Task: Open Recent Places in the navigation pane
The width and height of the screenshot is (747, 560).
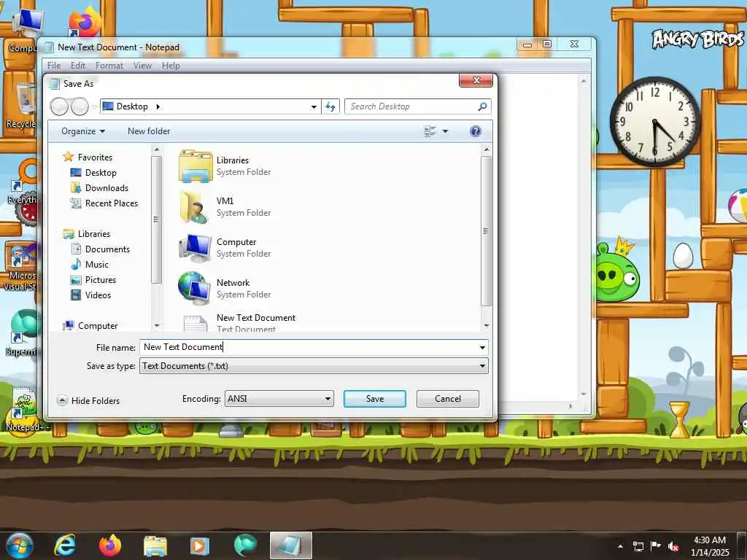Action: (111, 203)
